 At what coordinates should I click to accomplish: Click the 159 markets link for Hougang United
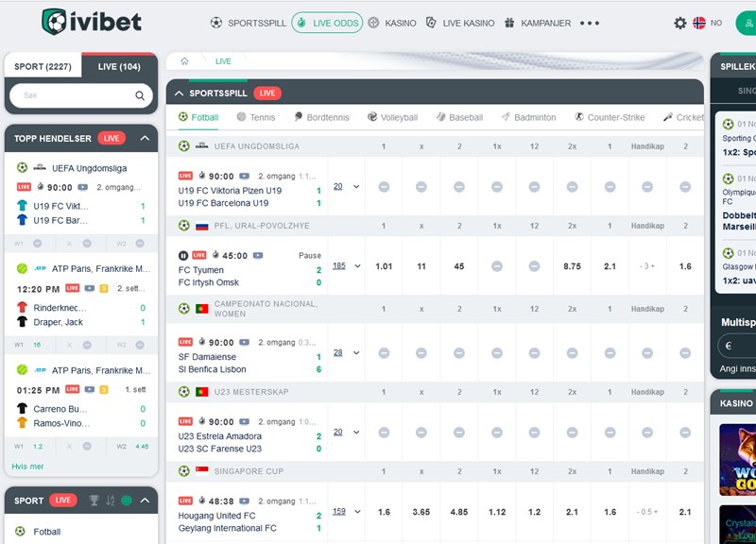tap(339, 511)
